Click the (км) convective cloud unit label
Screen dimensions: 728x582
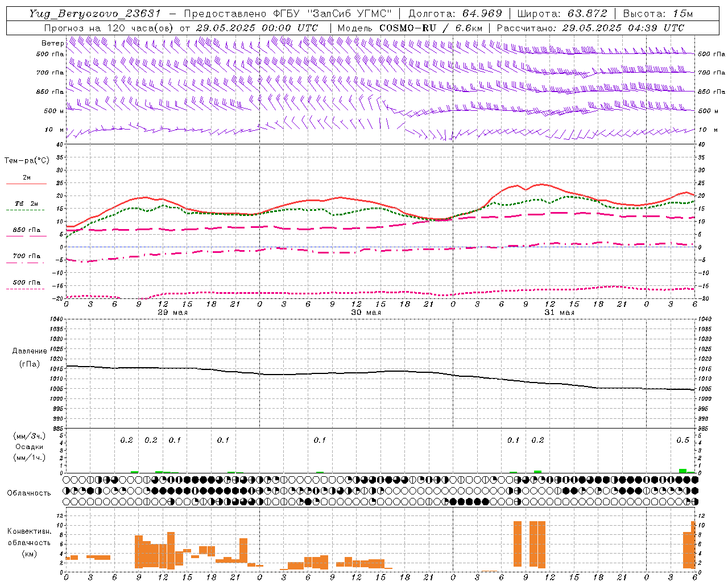pos(29,553)
